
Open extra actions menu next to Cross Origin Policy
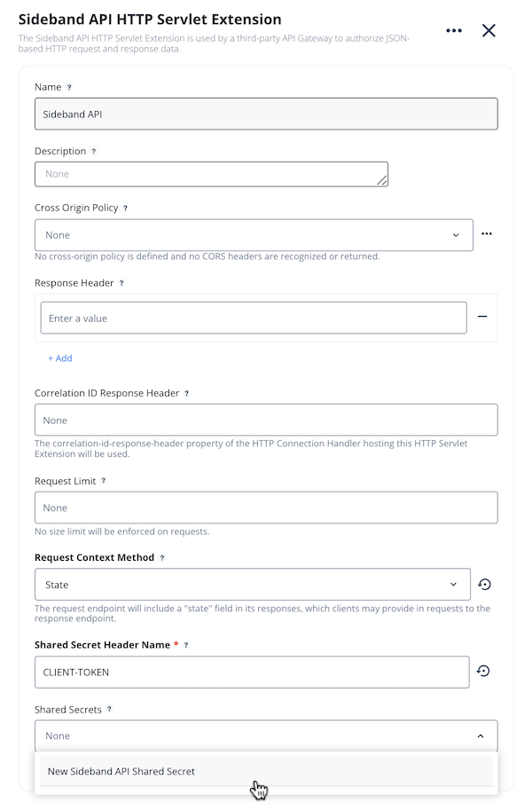(486, 234)
